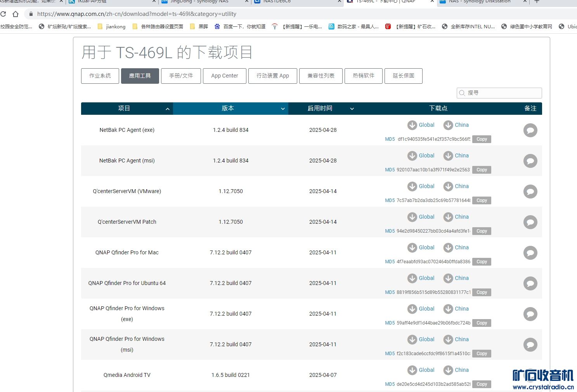This screenshot has width=577, height=392.
Task: Open the 数码之家 bookmark
Action: pyautogui.click(x=353, y=27)
